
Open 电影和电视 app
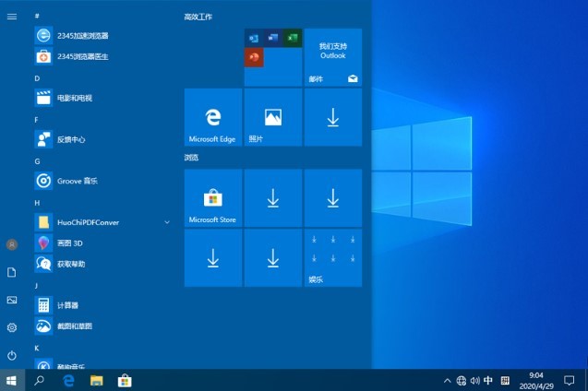coord(74,98)
